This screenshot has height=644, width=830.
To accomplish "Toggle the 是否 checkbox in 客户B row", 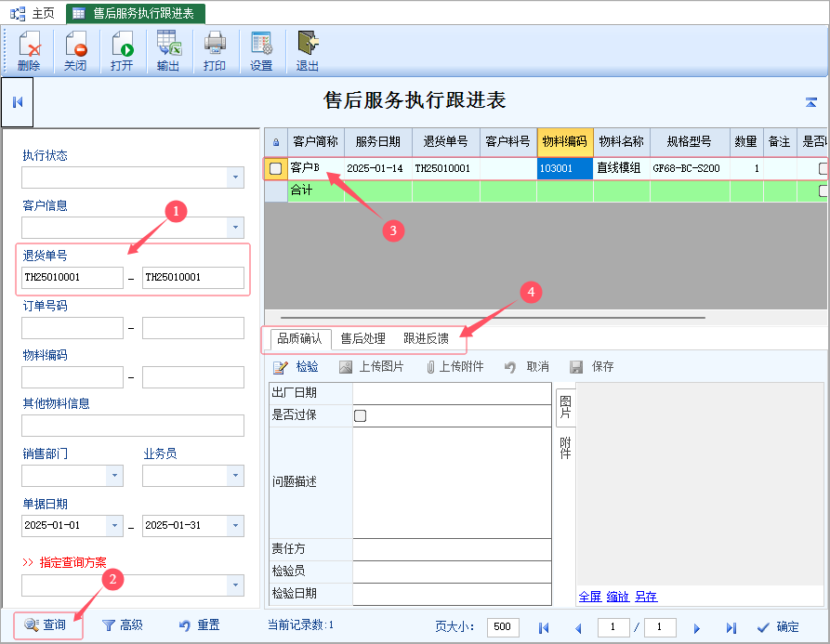I will [823, 169].
